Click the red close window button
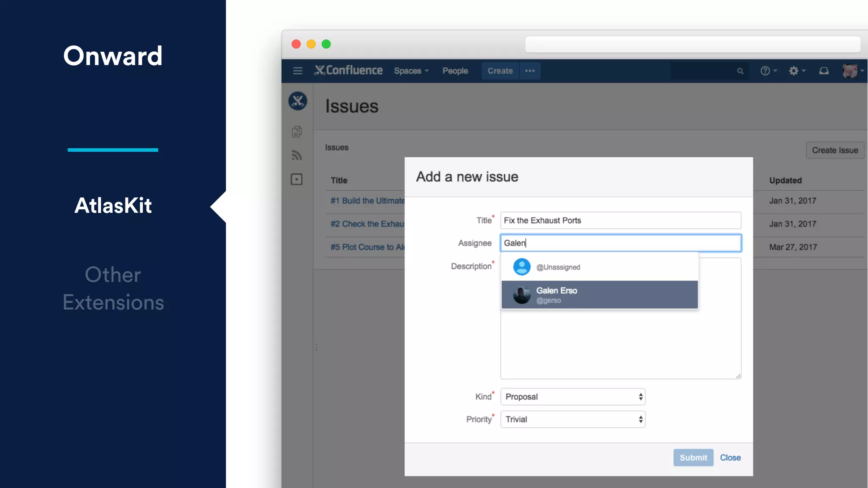This screenshot has height=488, width=868. click(x=296, y=44)
